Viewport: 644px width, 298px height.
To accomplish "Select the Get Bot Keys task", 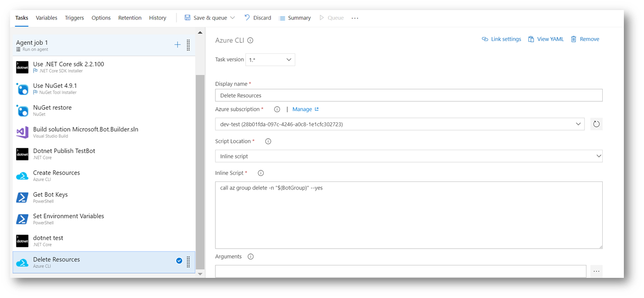I will point(104,198).
